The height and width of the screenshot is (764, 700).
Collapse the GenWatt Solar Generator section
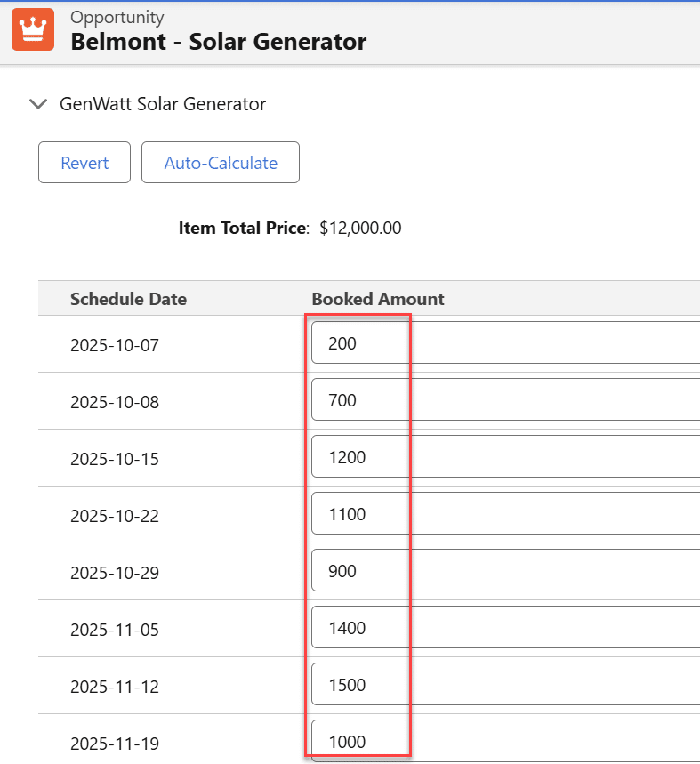pyautogui.click(x=38, y=104)
